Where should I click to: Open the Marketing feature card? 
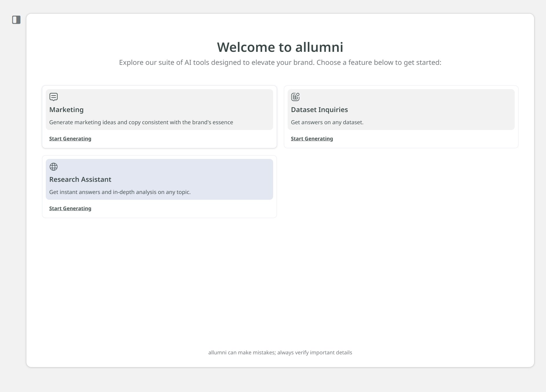click(x=159, y=116)
